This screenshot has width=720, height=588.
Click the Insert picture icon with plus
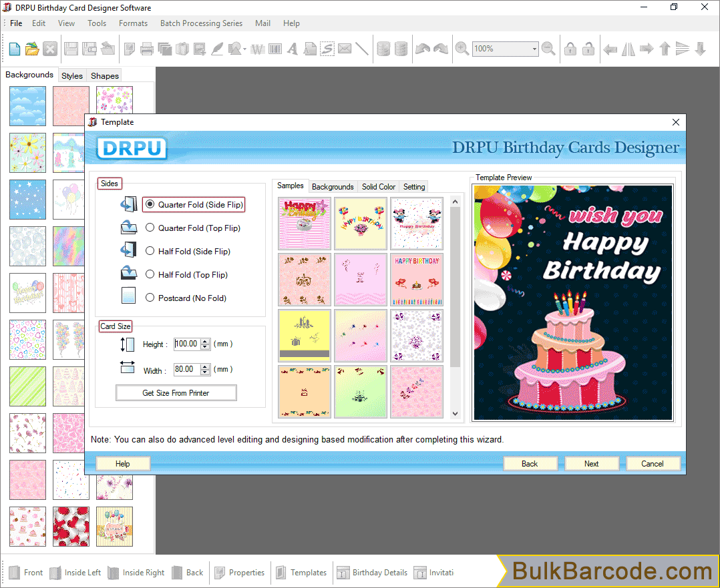click(200, 49)
